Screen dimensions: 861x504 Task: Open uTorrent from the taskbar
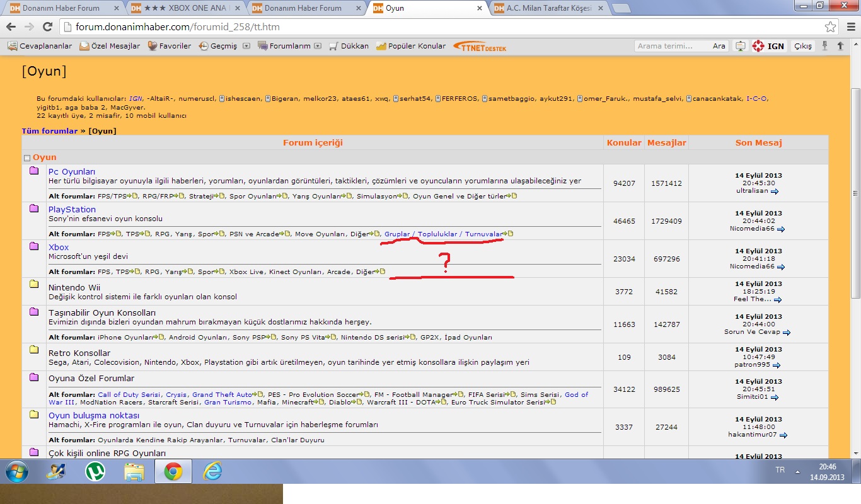point(95,471)
